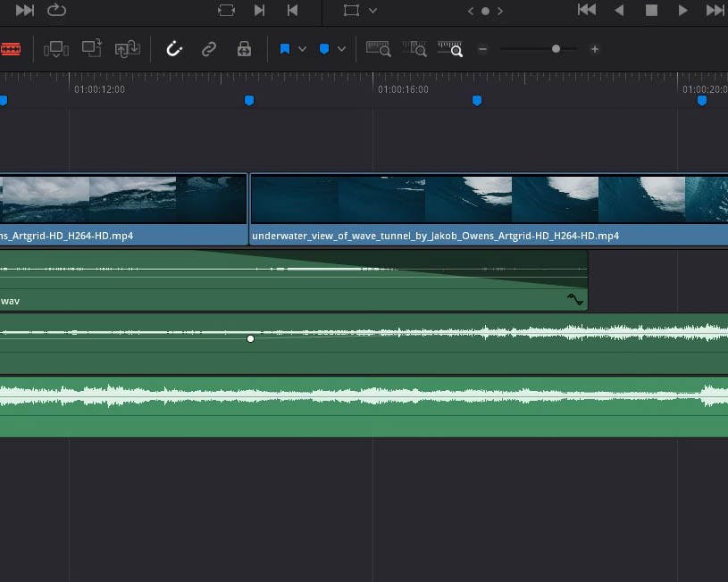728x582 pixels.
Task: Open the Marker color dropdown arrow
Action: [x=341, y=49]
